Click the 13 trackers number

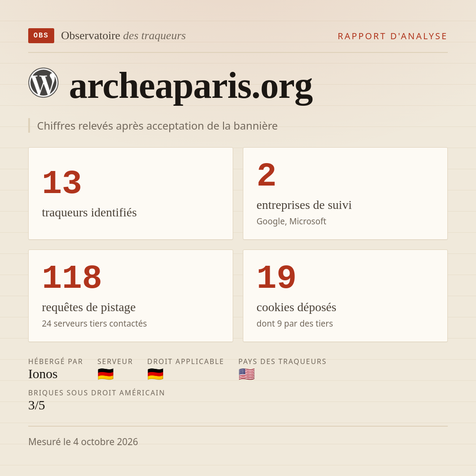(62, 182)
